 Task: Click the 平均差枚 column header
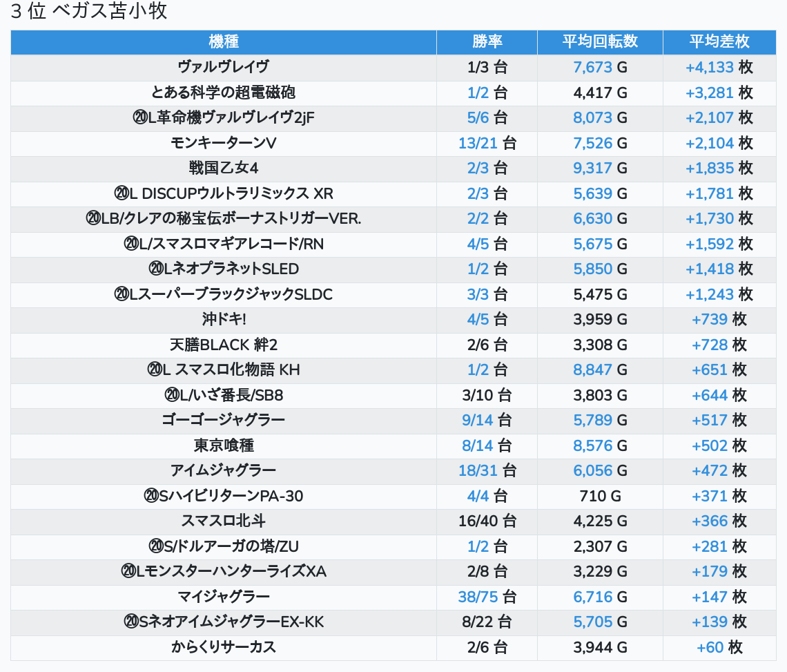click(x=719, y=41)
